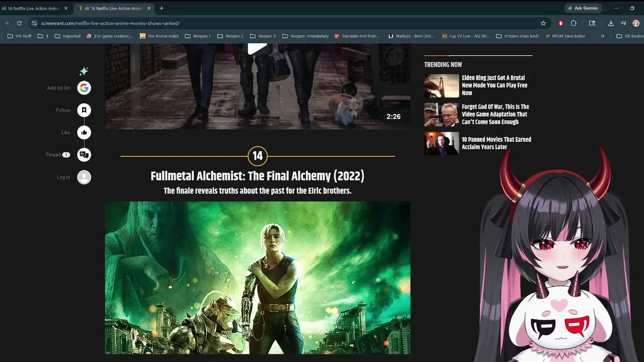Screen dimensions: 644x362
Task: Click the Log In avatar icon
Action: click(84, 177)
